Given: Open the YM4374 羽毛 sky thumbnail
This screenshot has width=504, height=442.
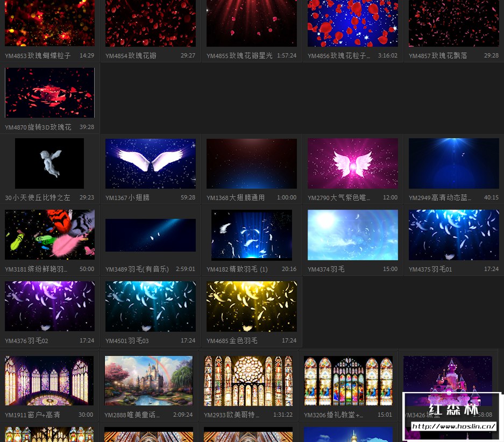Looking at the screenshot, I should point(353,235).
